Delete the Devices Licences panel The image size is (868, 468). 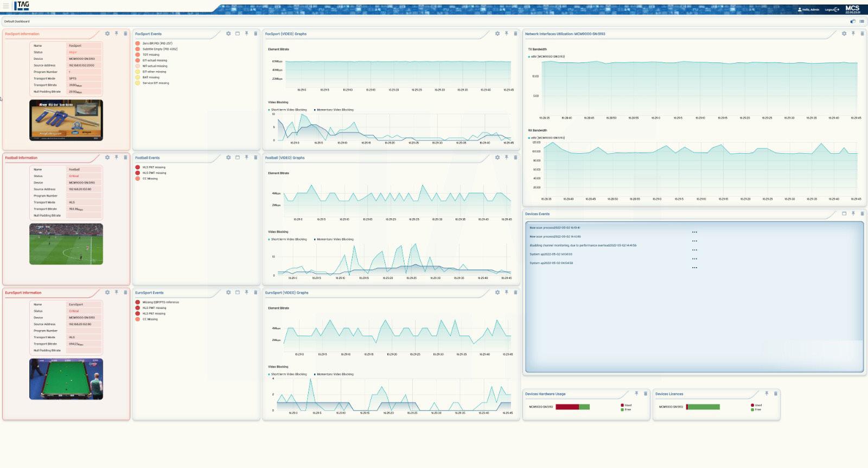776,394
